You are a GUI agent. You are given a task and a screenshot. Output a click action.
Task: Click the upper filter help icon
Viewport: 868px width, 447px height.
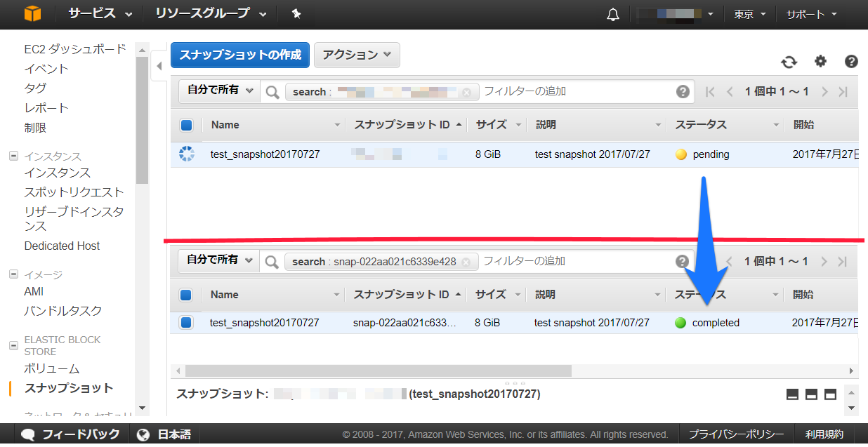coord(683,92)
